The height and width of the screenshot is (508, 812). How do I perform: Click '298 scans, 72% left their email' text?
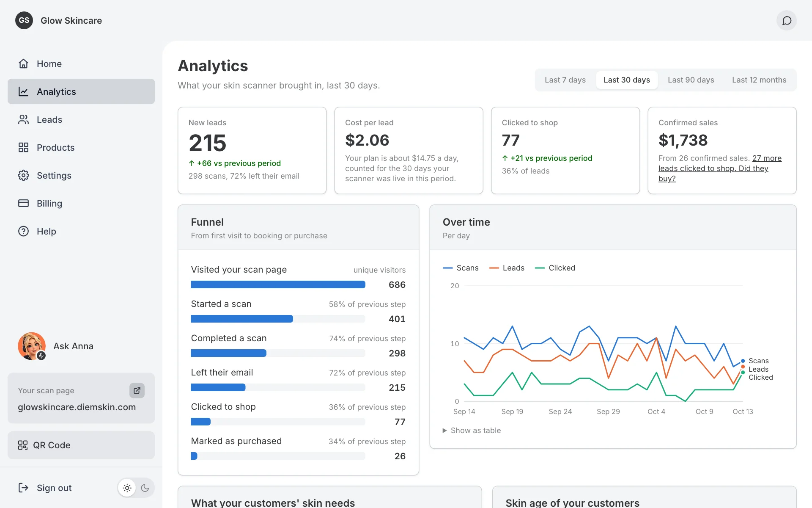244,176
